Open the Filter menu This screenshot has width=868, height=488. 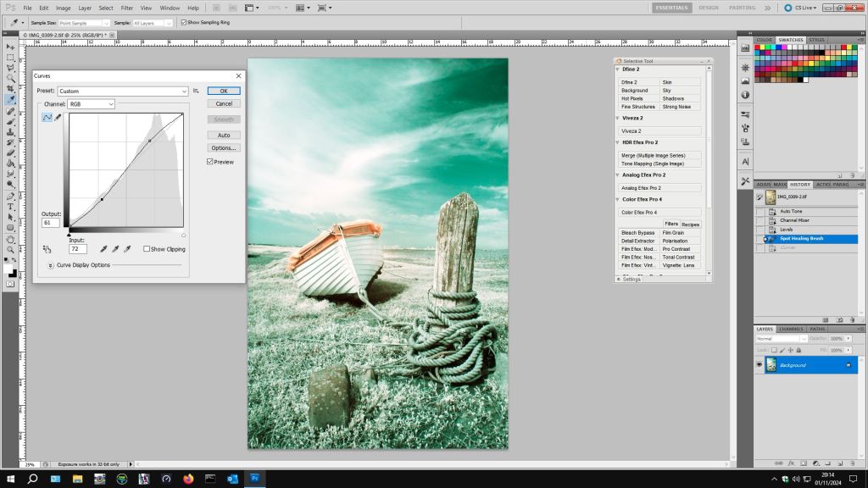[126, 8]
